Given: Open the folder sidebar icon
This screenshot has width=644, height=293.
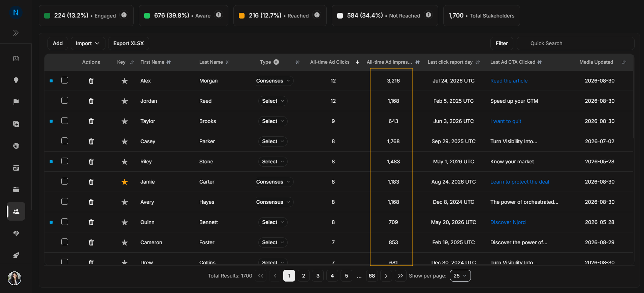Looking at the screenshot, I should (x=16, y=190).
